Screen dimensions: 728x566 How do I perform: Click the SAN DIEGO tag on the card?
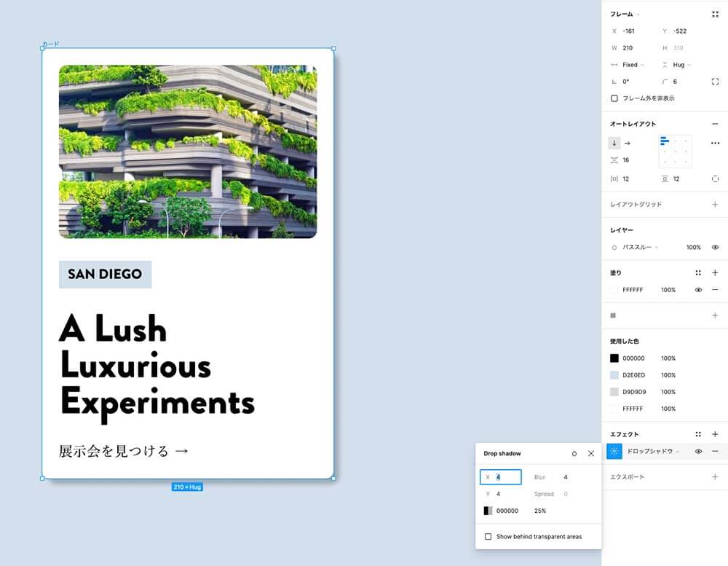pyautogui.click(x=105, y=274)
